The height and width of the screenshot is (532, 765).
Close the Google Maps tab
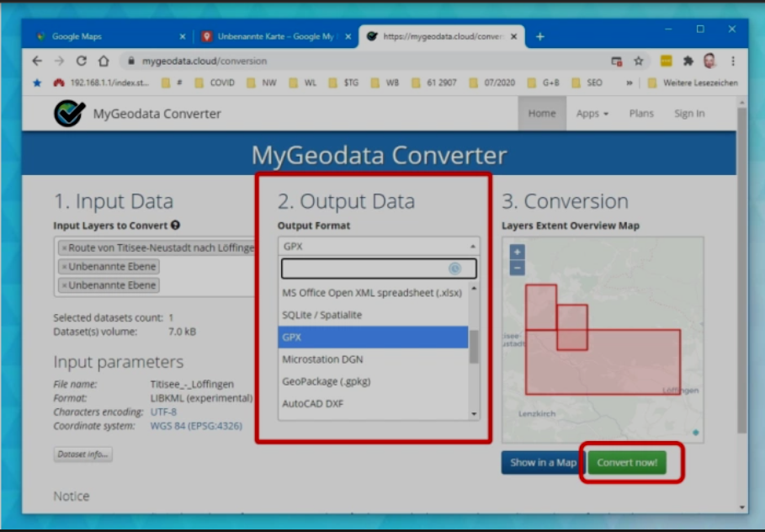pyautogui.click(x=183, y=36)
